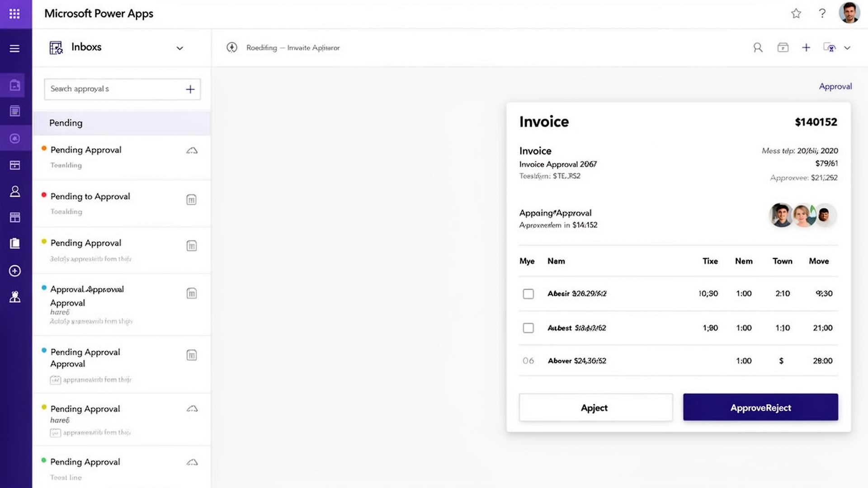Click the breadcrumb compass icon
The width and height of the screenshot is (868, 488).
232,47
